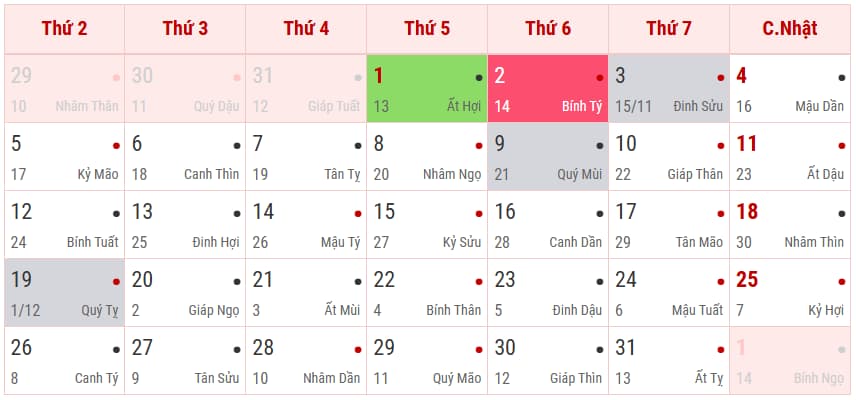Click the red dot on day 14
This screenshot has height=400, width=856.
click(x=358, y=214)
